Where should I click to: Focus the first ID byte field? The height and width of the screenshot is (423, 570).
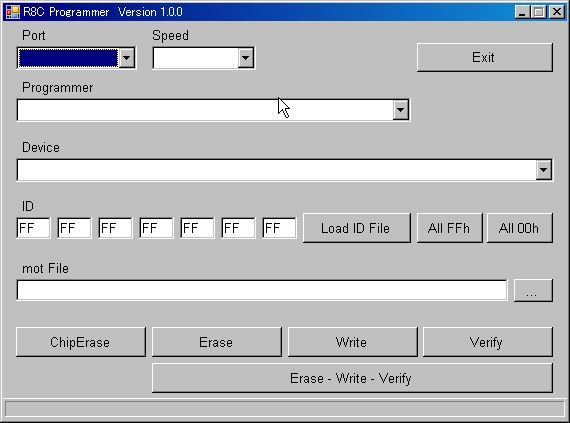pyautogui.click(x=33, y=228)
